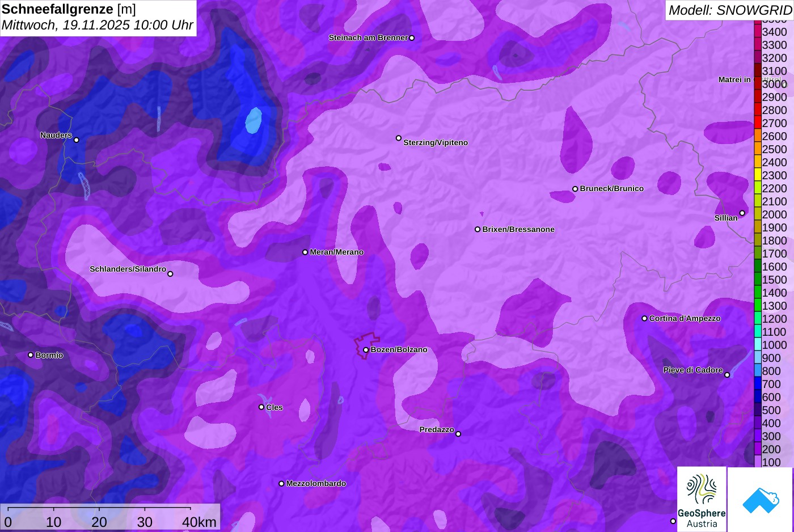The height and width of the screenshot is (532, 794).
Task: Pick the 2700 m red legend swatch
Action: click(758, 123)
